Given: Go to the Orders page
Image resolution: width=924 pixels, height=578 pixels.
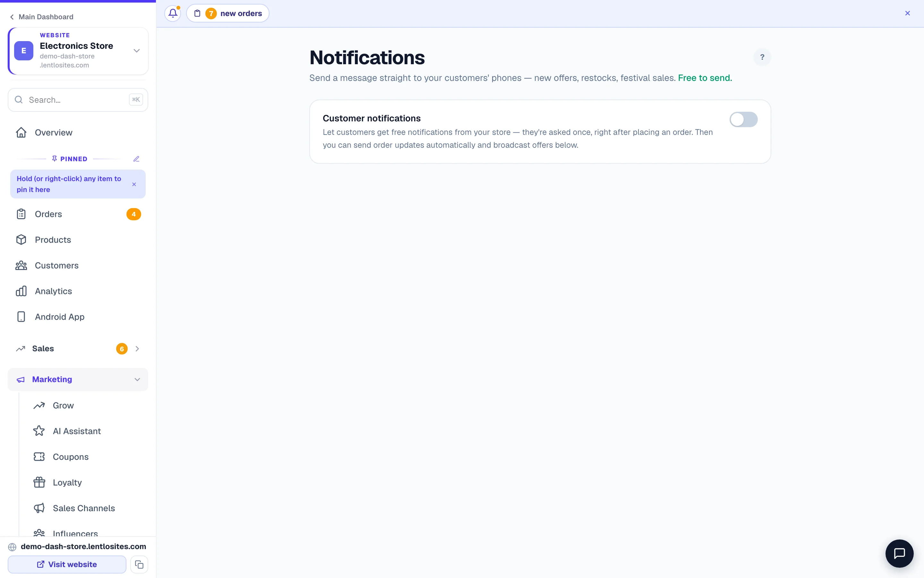Looking at the screenshot, I should click(78, 214).
